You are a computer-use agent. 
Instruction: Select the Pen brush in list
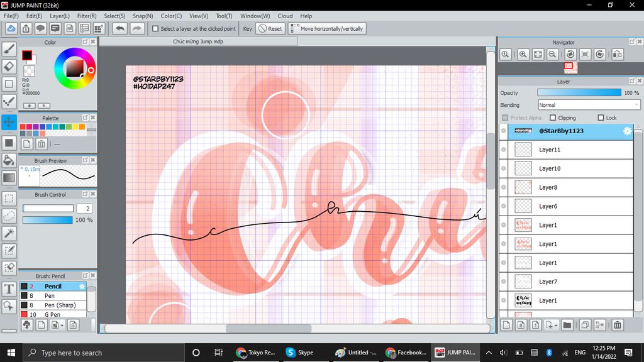[x=53, y=296]
